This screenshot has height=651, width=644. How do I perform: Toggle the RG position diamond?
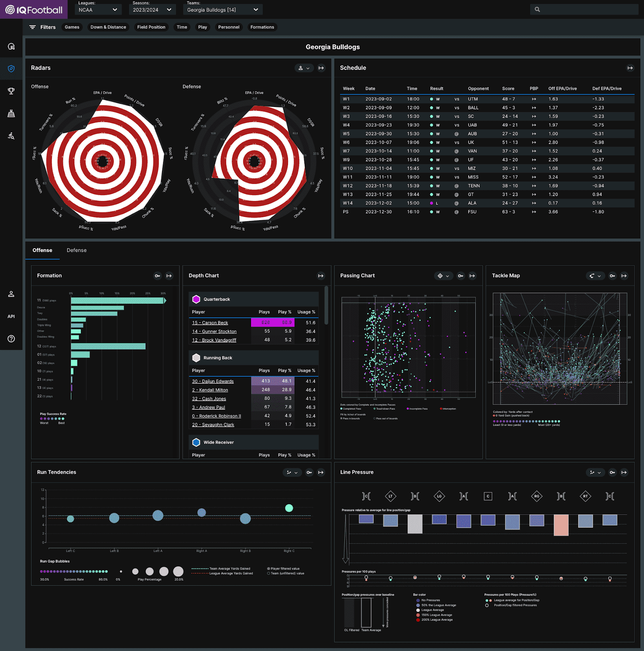[x=537, y=496]
